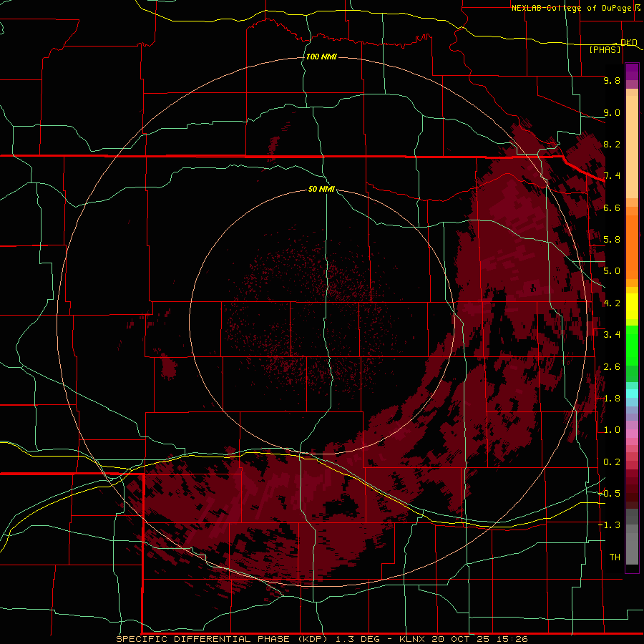Click the 1.0 scale value
The image size is (644, 644).
[612, 430]
